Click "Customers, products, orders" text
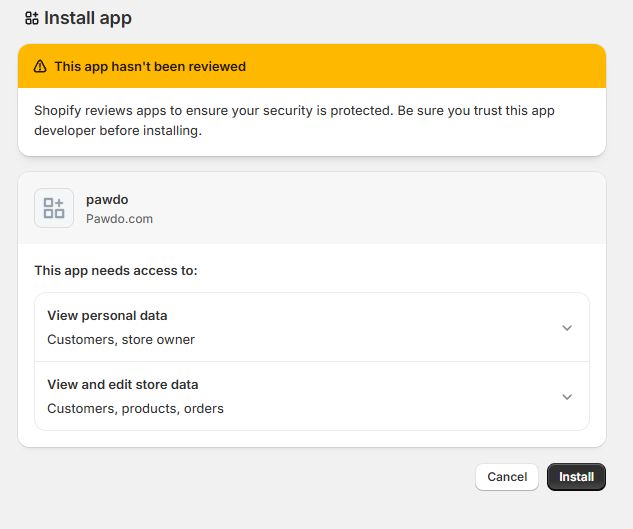This screenshot has width=633, height=529. 135,409
